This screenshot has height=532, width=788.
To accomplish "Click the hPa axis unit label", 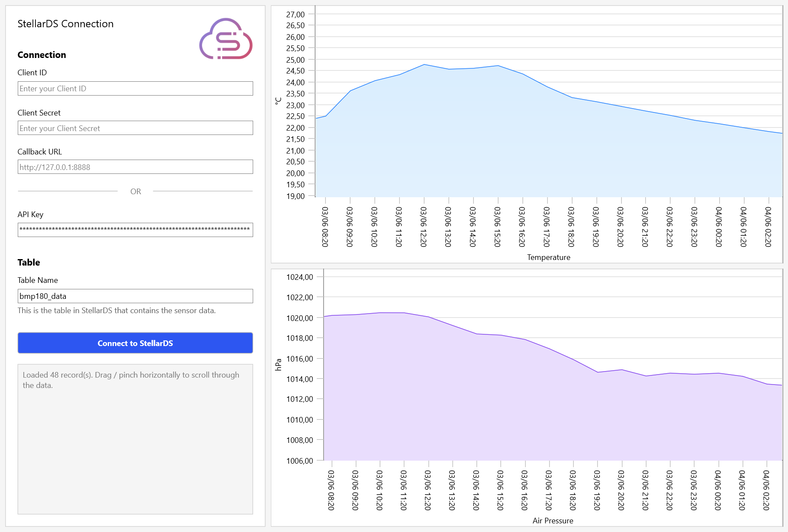I will [x=278, y=365].
